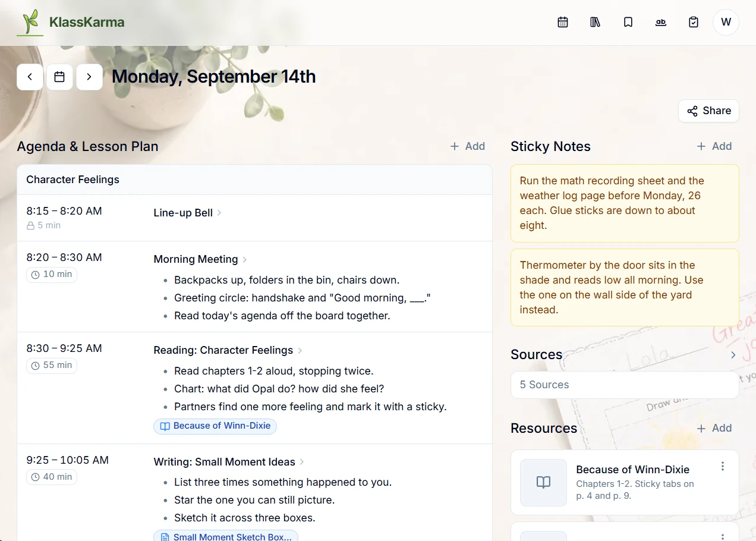Screen dimensions: 756x541
Task: Open the clipboard checklist icon in header
Action: click(x=694, y=22)
